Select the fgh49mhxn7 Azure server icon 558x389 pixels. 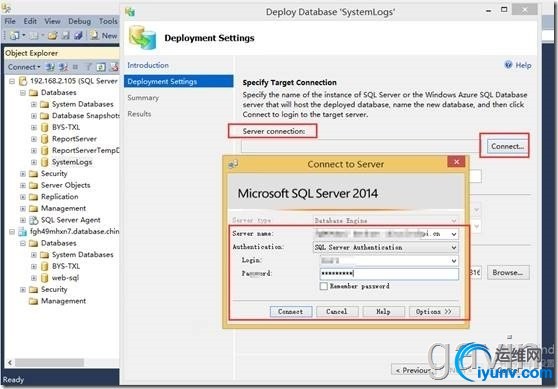(x=23, y=232)
